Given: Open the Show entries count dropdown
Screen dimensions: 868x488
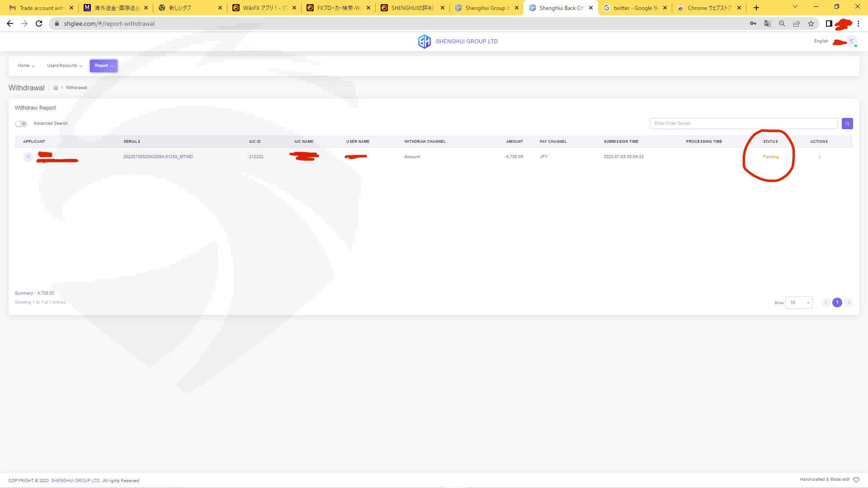Looking at the screenshot, I should (799, 303).
